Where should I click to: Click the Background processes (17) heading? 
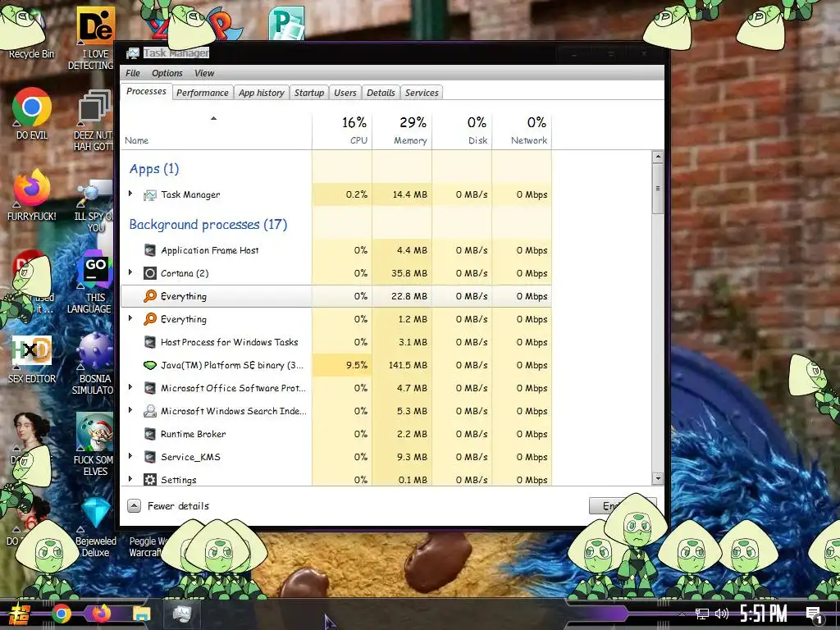(x=208, y=225)
